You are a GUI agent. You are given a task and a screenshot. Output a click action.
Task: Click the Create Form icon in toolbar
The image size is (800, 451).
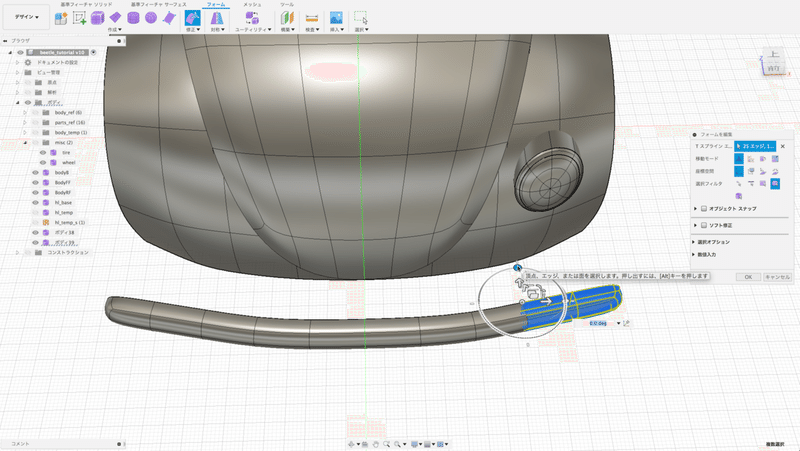pyautogui.click(x=61, y=18)
